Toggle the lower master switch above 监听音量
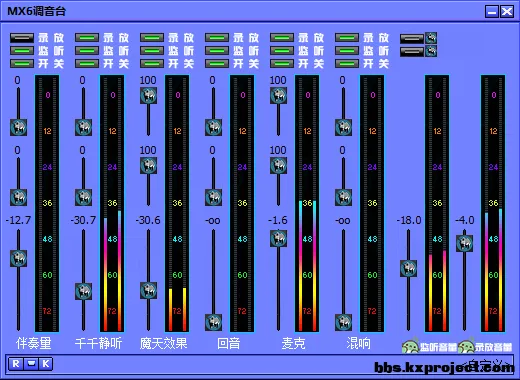The height and width of the screenshot is (380, 520). 412,52
